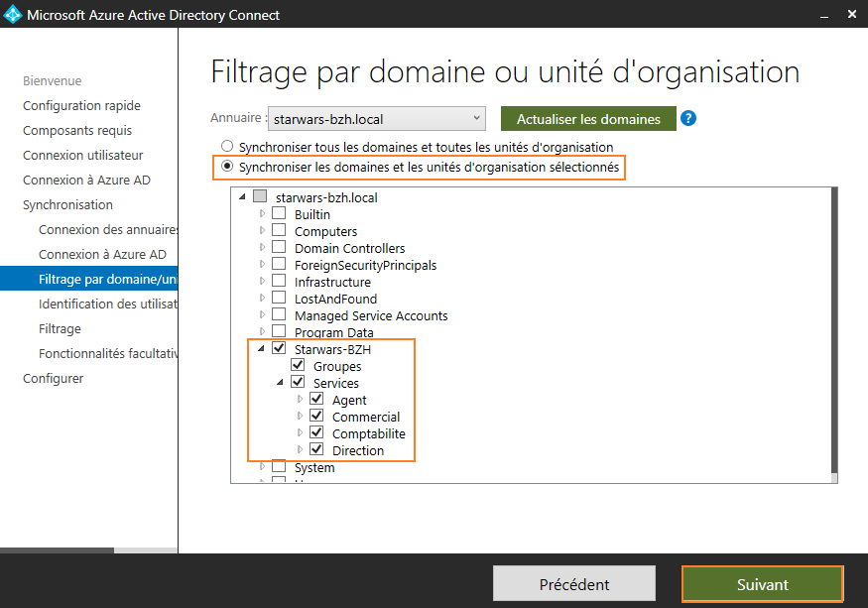Open Identification des utilisateurs step
Viewport: 868px width, 608px height.
click(x=108, y=304)
